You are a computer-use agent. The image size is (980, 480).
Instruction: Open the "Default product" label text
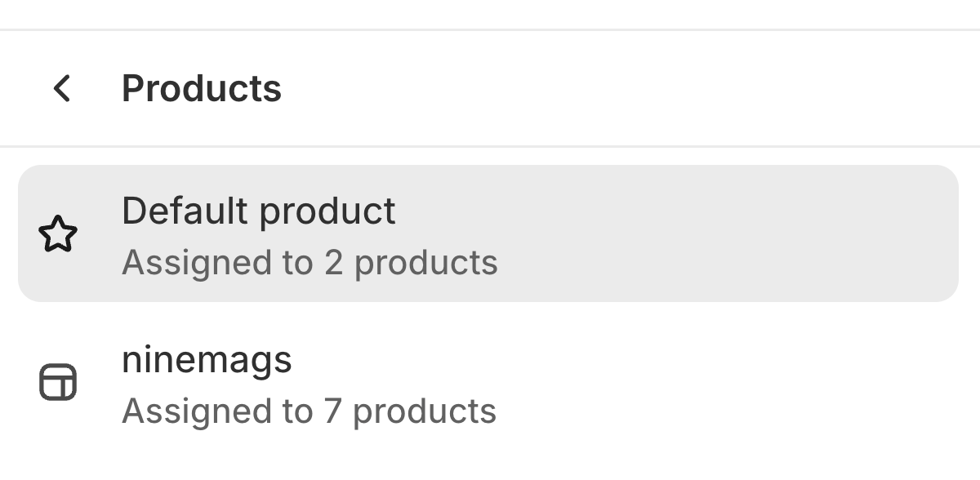click(x=258, y=211)
